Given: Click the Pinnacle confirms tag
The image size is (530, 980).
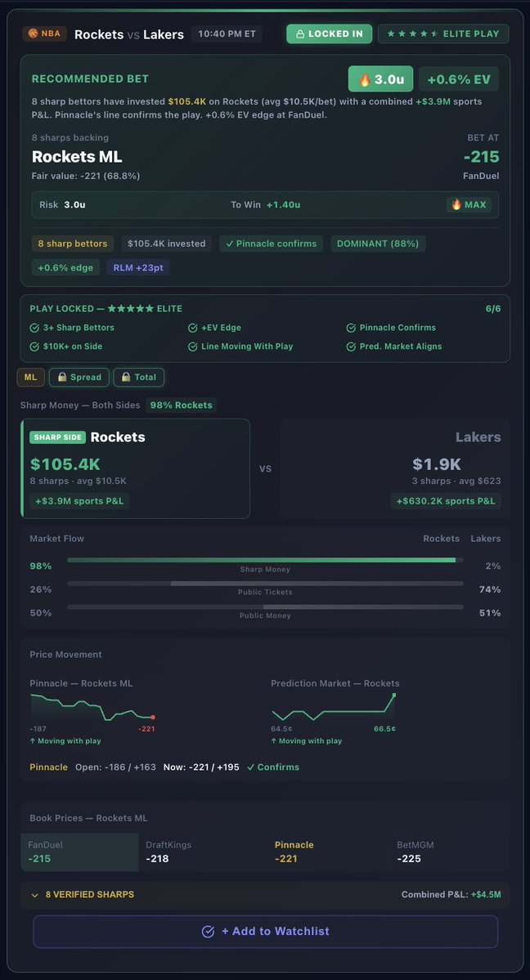Looking at the screenshot, I should coord(272,244).
